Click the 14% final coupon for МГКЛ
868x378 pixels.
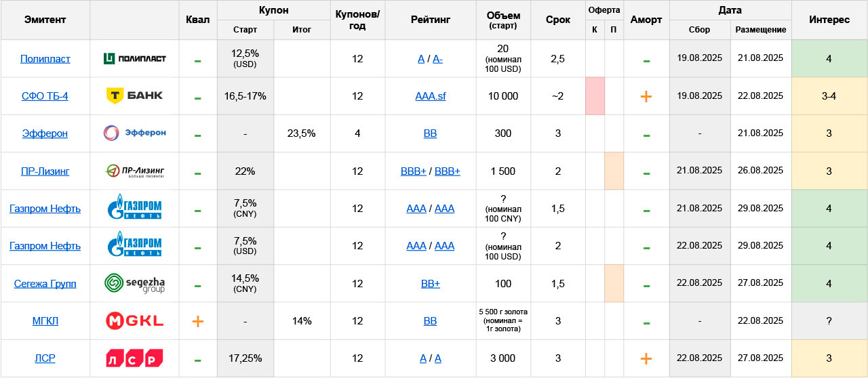coord(302,321)
